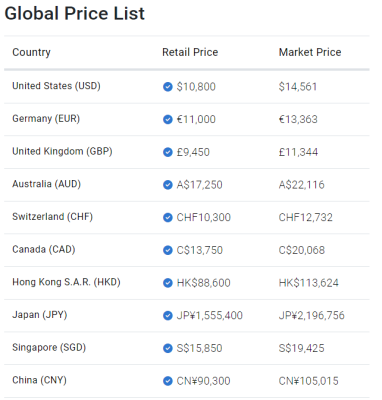Click verified checkmark beside C$13,750
The width and height of the screenshot is (382, 400).
(x=168, y=250)
